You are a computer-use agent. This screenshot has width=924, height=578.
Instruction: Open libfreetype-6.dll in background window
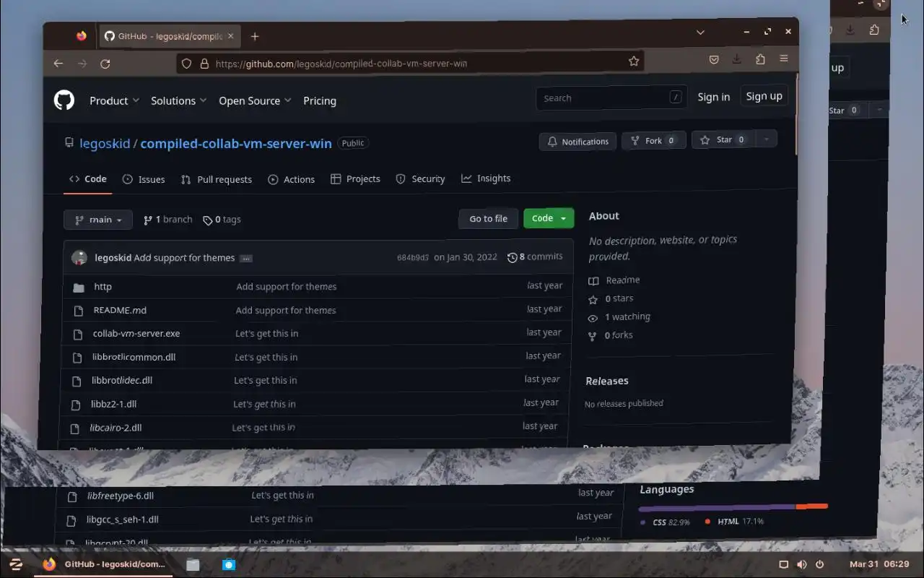pos(120,496)
